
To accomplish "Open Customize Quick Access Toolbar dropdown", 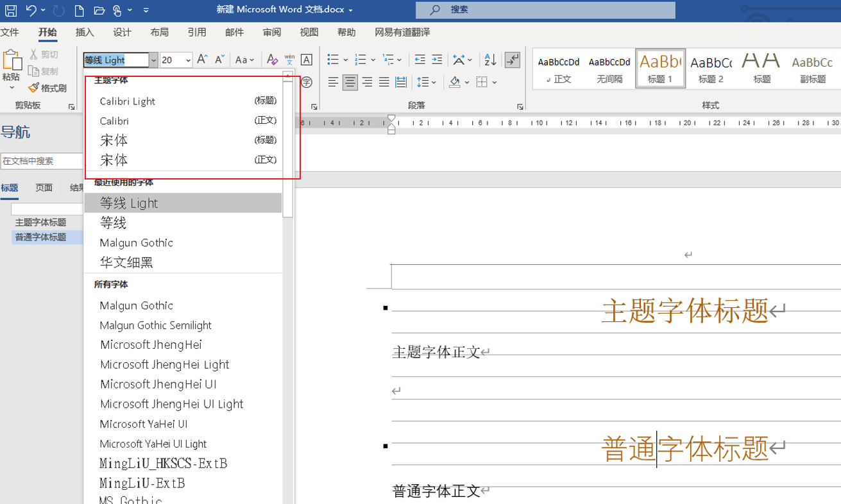I will (x=146, y=10).
